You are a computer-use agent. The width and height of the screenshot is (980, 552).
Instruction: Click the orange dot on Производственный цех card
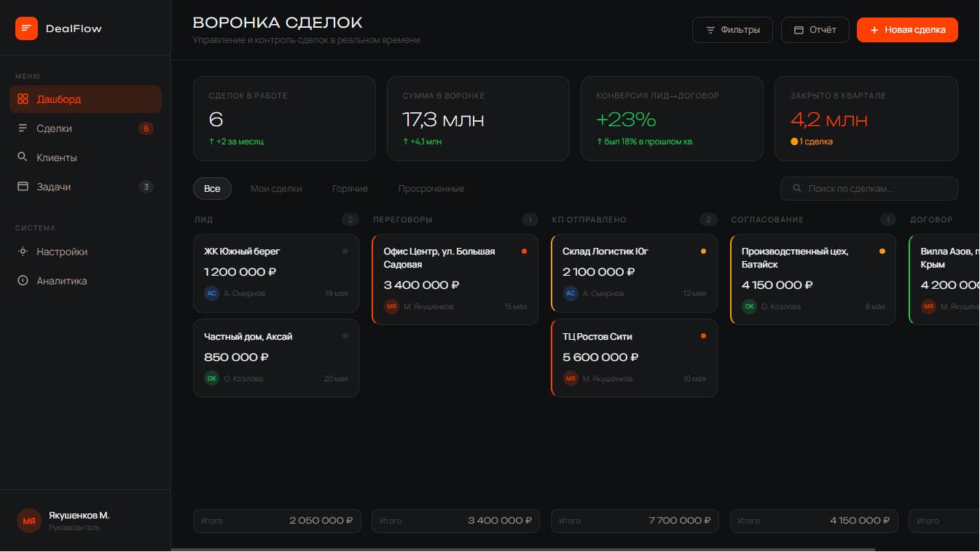882,251
